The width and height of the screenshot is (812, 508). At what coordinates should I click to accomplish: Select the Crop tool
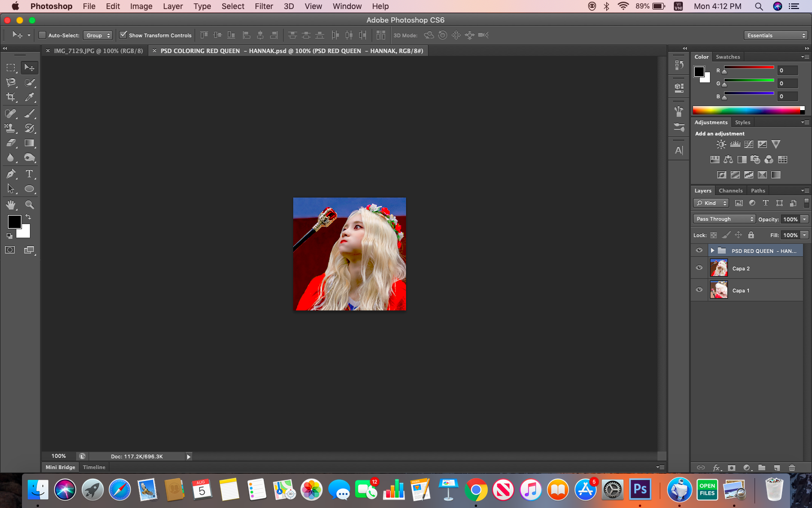(x=11, y=97)
